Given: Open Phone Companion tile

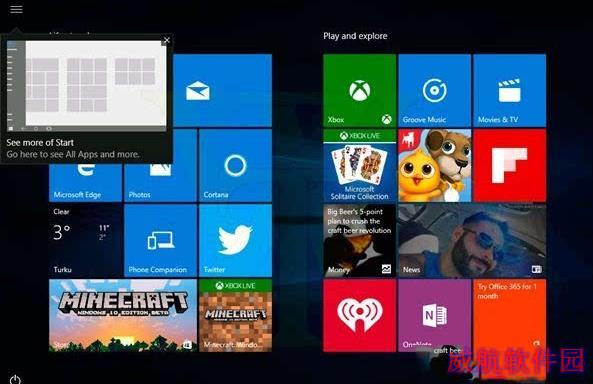Looking at the screenshot, I should click(x=160, y=241).
